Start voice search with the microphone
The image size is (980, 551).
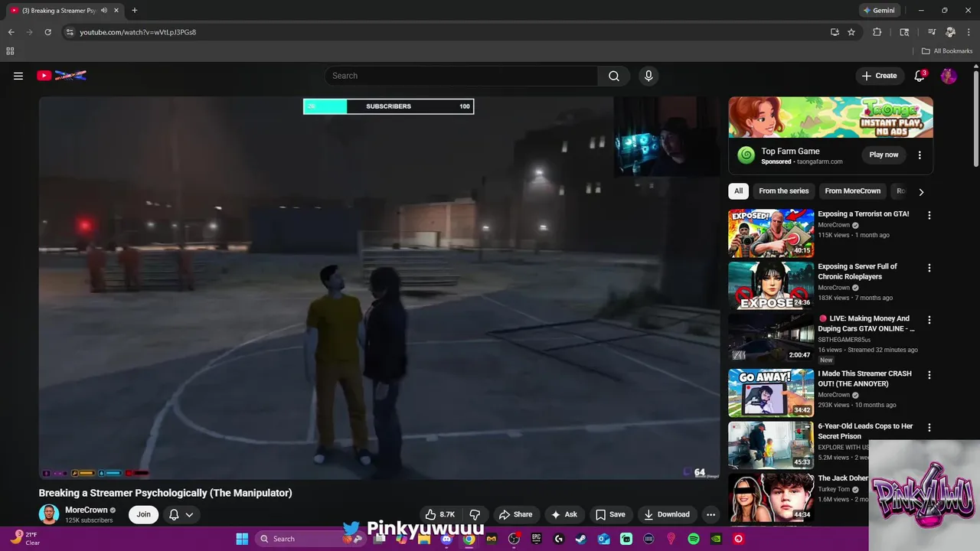[x=648, y=76]
